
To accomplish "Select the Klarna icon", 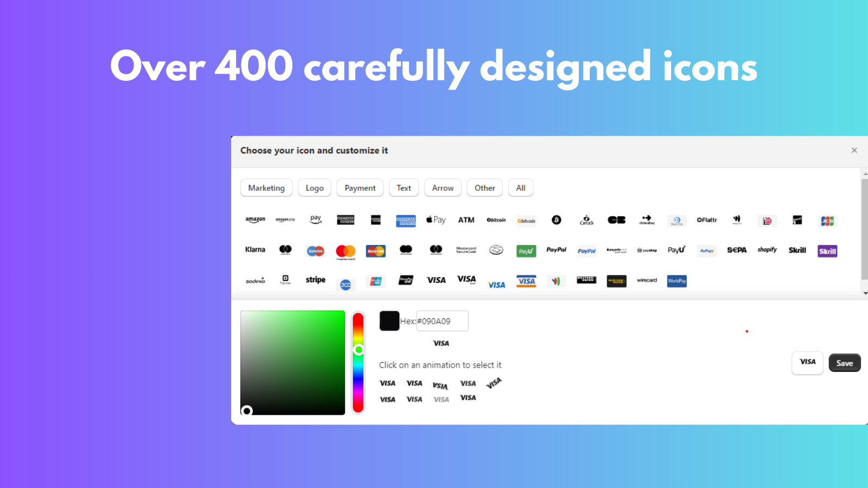I will [x=254, y=249].
